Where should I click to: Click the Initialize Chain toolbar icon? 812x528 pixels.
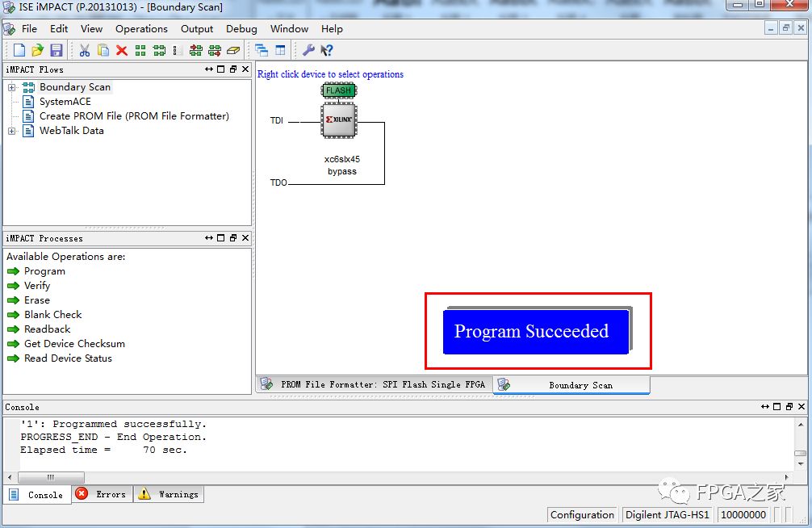(x=159, y=50)
